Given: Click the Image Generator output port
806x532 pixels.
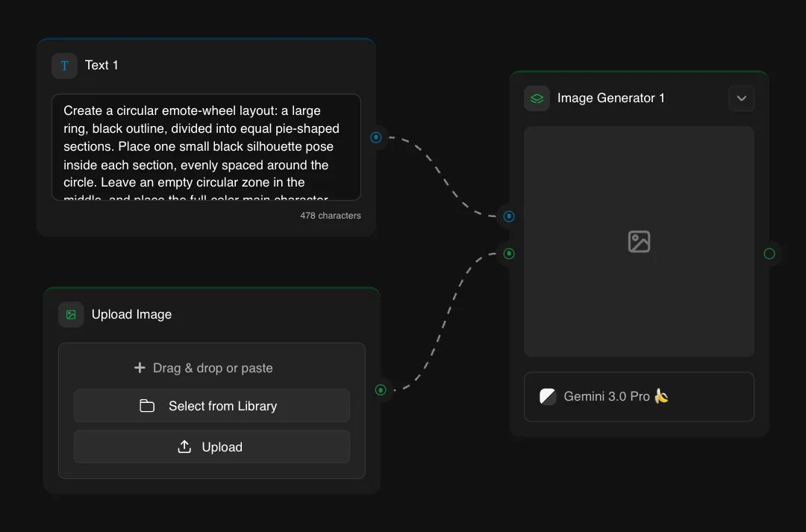Looking at the screenshot, I should [769, 254].
